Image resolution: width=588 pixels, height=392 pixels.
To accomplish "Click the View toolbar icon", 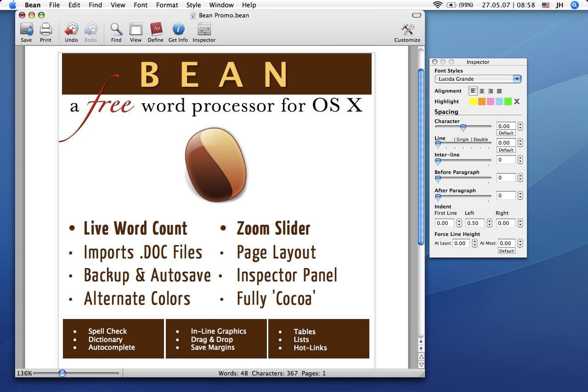I will pyautogui.click(x=136, y=30).
